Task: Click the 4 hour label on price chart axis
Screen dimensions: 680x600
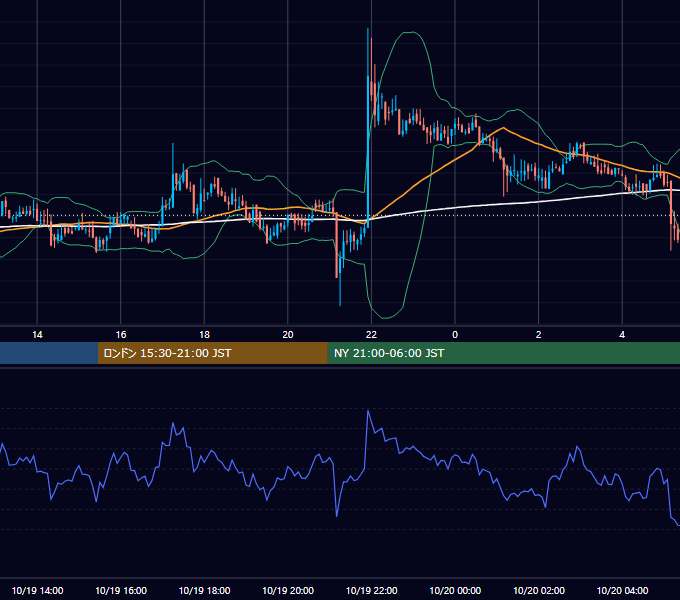Action: click(x=622, y=335)
